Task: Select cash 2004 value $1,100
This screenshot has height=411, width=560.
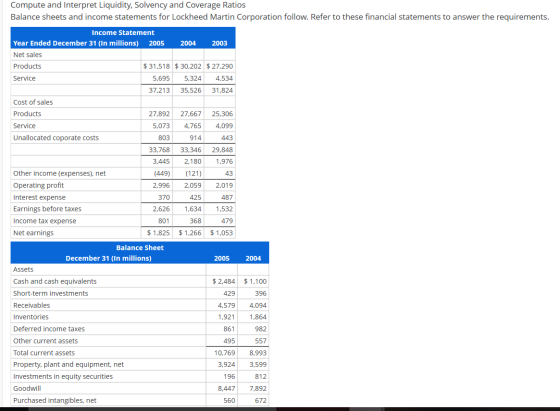Action: point(255,281)
